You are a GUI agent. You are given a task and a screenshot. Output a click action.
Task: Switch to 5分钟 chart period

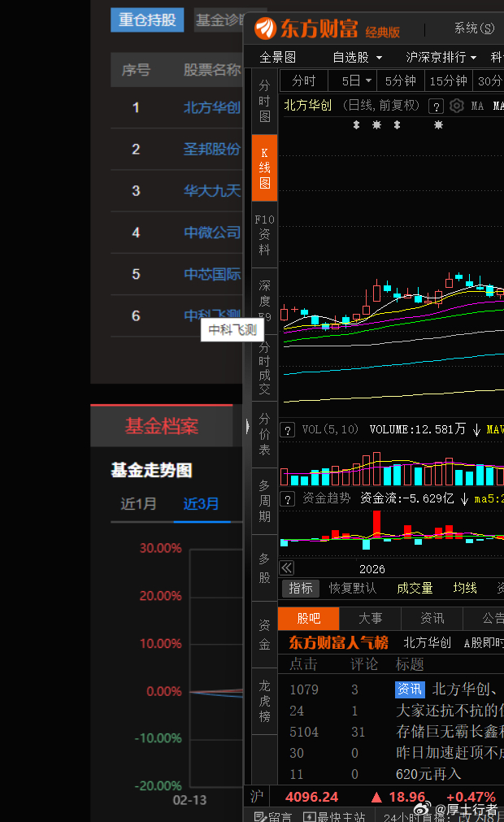point(400,80)
